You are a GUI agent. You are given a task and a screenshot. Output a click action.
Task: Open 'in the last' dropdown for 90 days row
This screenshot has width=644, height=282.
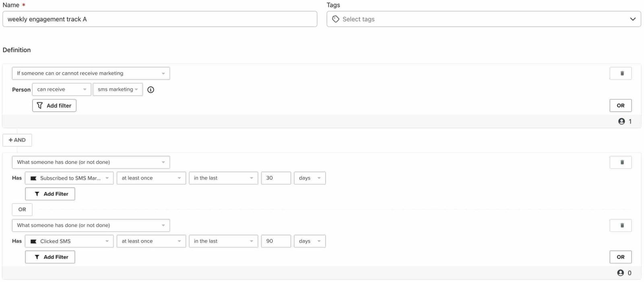[x=223, y=241]
